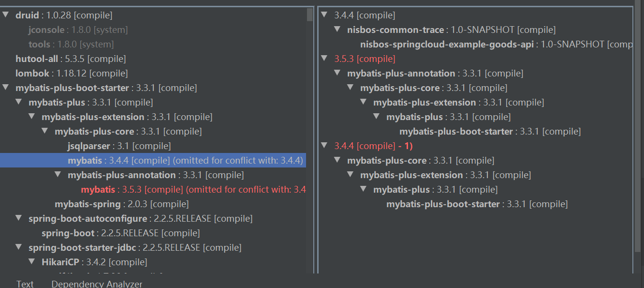Select the jsqlparser 3.1 dependency

click(87, 146)
